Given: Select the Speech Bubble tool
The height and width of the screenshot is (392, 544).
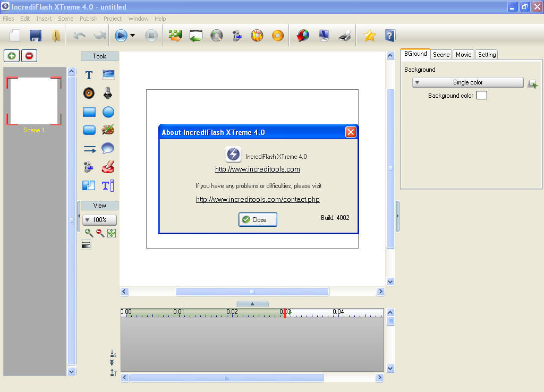Looking at the screenshot, I should tap(108, 148).
